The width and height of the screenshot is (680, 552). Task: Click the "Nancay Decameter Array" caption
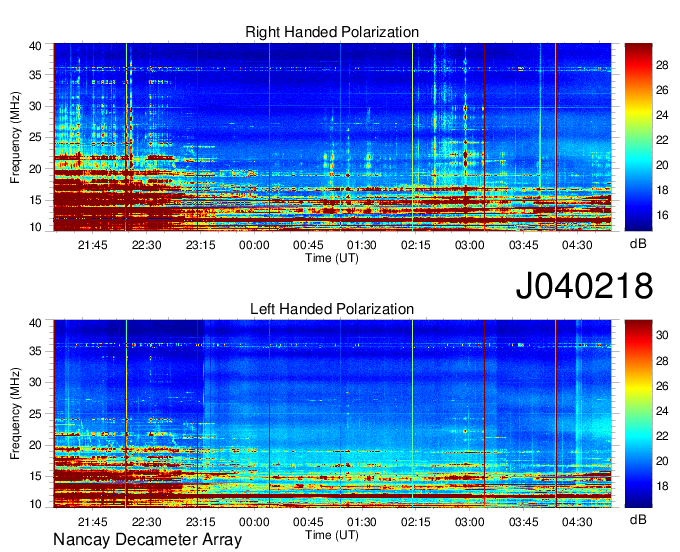(147, 540)
